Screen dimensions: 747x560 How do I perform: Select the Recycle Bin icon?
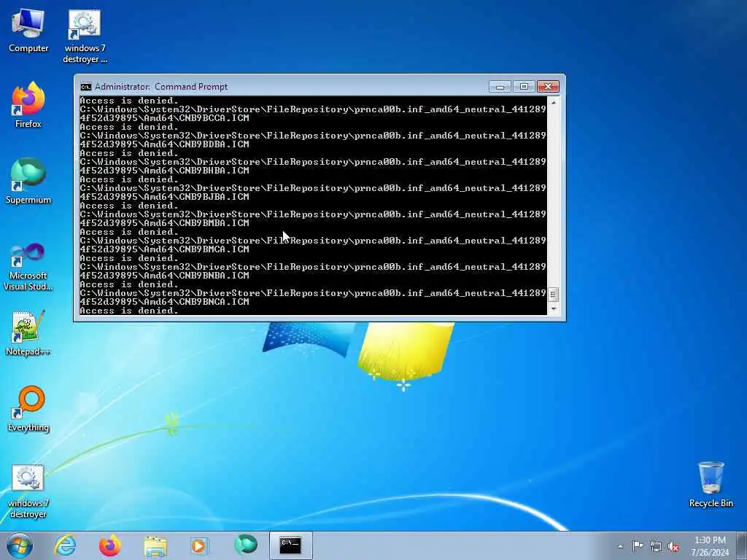[x=711, y=484]
